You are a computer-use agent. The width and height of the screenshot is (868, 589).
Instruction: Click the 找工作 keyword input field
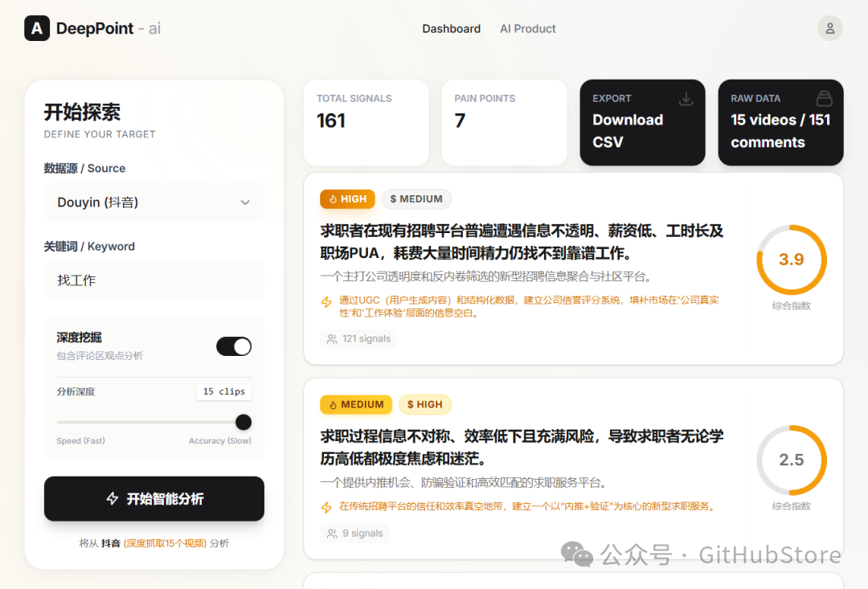click(154, 280)
